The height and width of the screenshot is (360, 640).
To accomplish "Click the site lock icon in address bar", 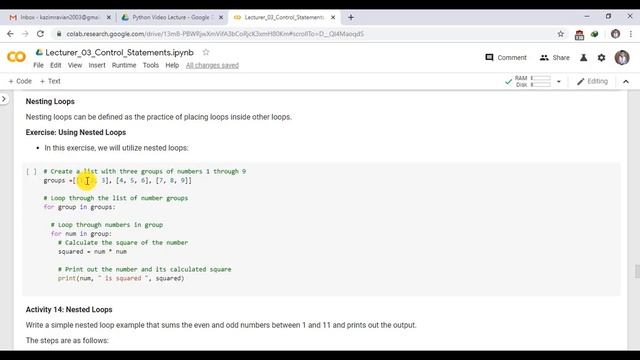I will (x=59, y=34).
